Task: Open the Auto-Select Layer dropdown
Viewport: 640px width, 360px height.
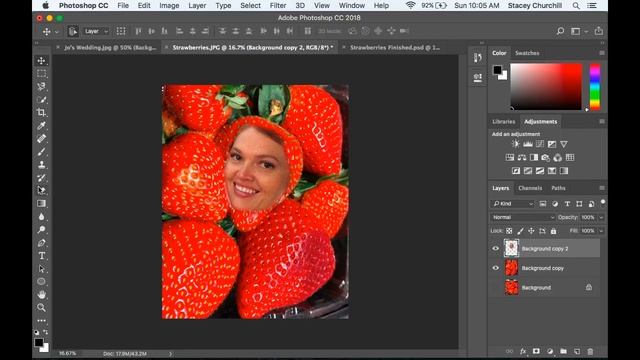Action: click(96, 31)
